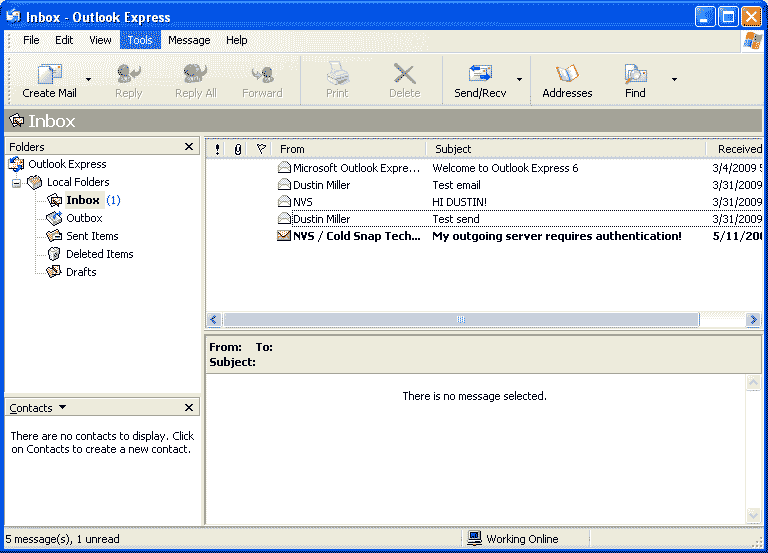Click the unread envelope icon for NVS / Cold Snap
The height and width of the screenshot is (553, 768).
pyautogui.click(x=284, y=236)
